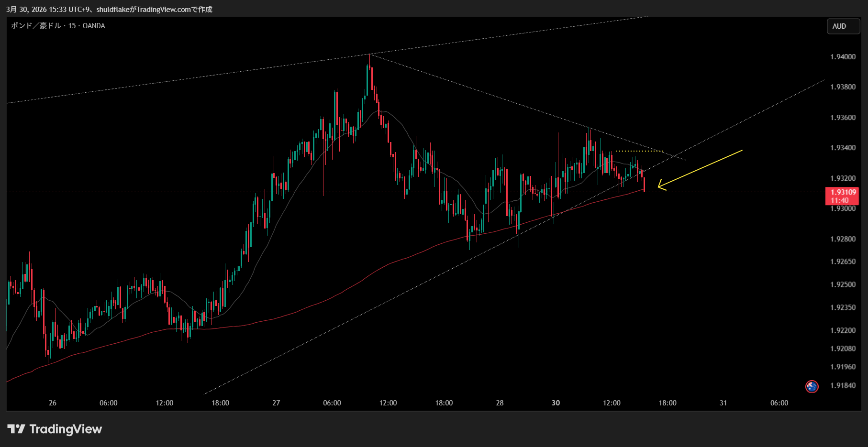Click the header timestamp text at top

pos(109,9)
